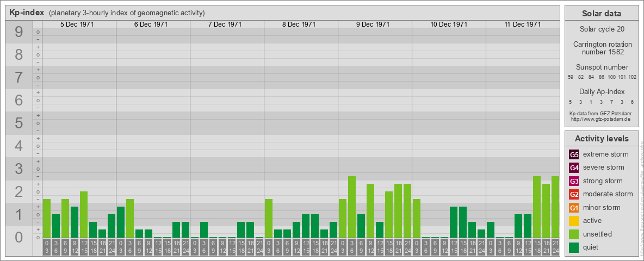The width and height of the screenshot is (644, 261).
Task: Click the extreme storm legend label
Action: (606, 155)
